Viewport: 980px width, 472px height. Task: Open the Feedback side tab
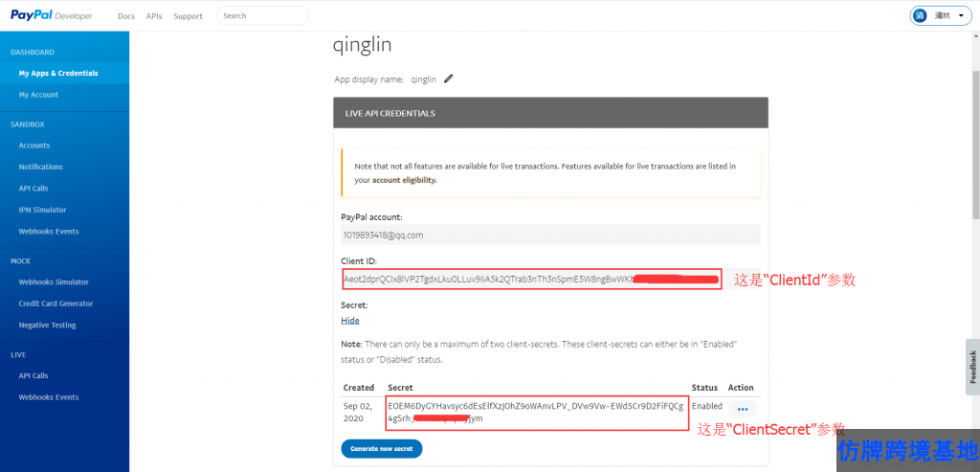pyautogui.click(x=972, y=367)
